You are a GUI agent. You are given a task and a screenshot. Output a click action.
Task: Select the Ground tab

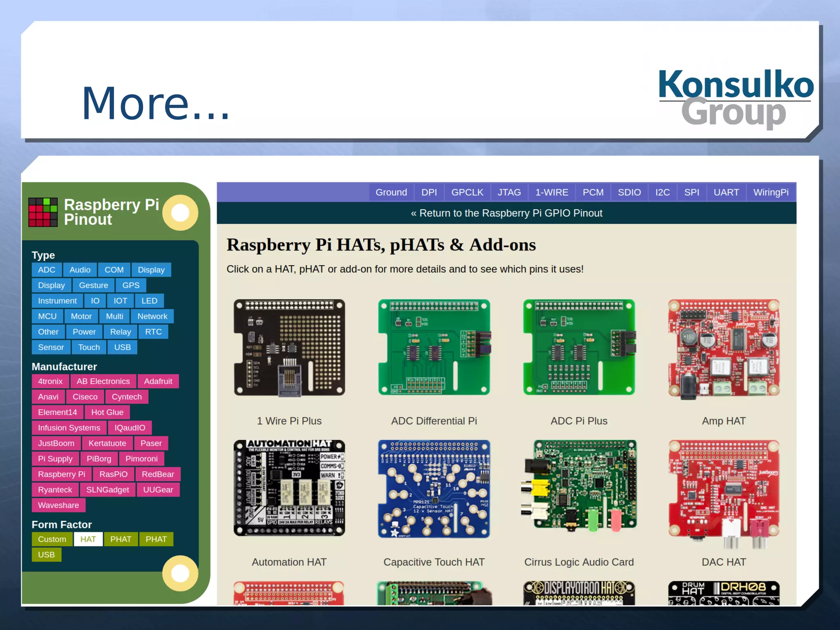pyautogui.click(x=391, y=192)
